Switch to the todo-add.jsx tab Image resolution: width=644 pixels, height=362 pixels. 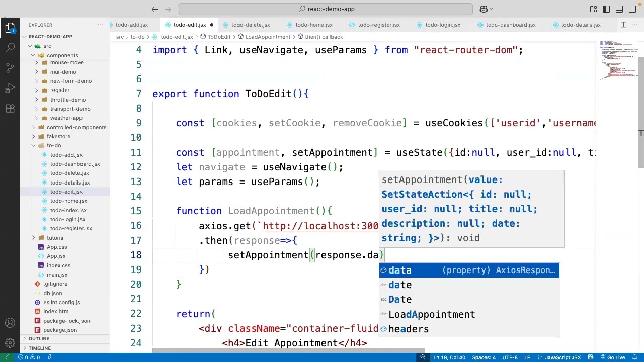tap(131, 25)
